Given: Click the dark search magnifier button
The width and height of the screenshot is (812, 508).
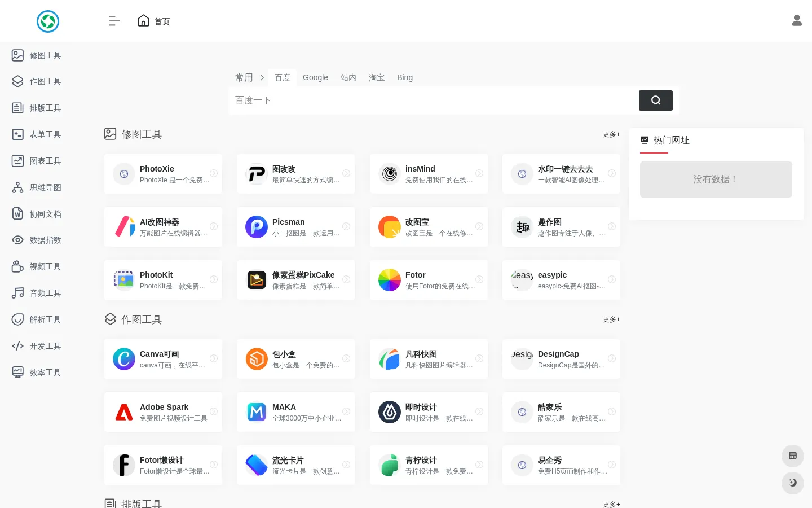Looking at the screenshot, I should (656, 100).
